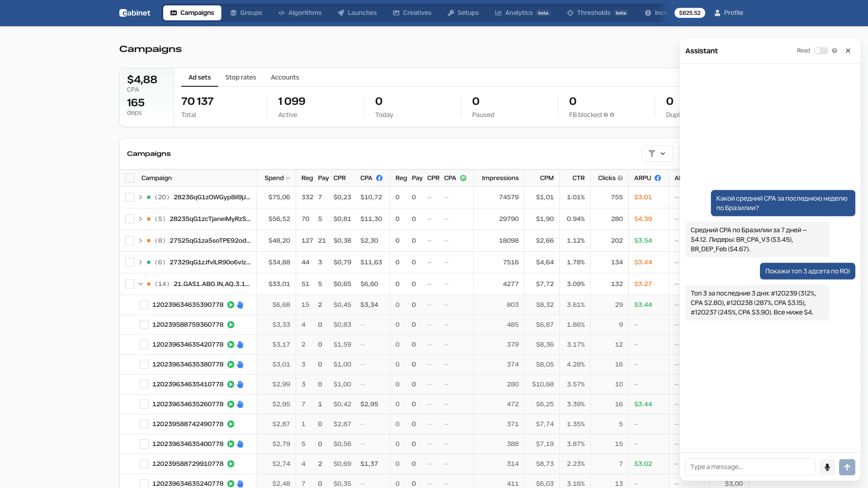Screen dimensions: 868x488
Task: Click the play icon on ad set 120239634635390778
Action: [x=231, y=305]
